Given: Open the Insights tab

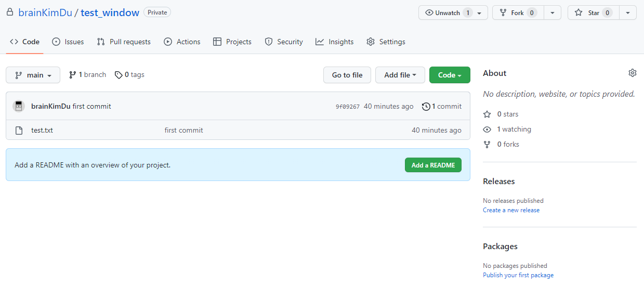Looking at the screenshot, I should [335, 42].
